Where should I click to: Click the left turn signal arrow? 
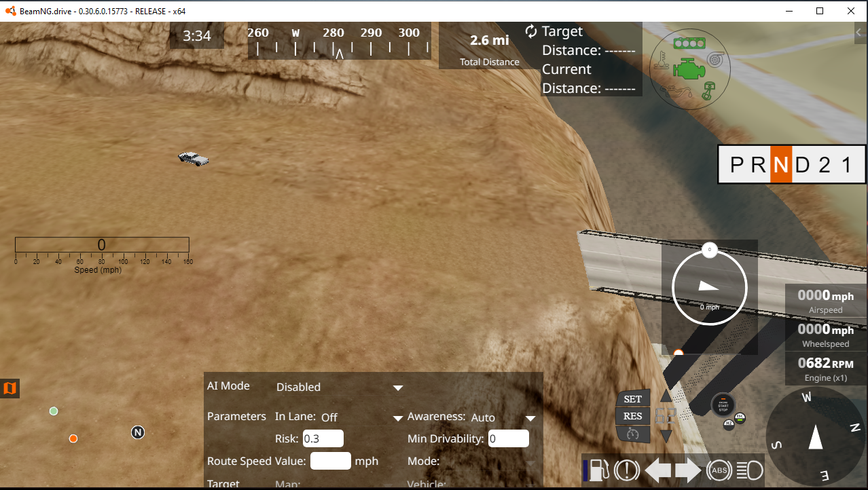tap(657, 470)
